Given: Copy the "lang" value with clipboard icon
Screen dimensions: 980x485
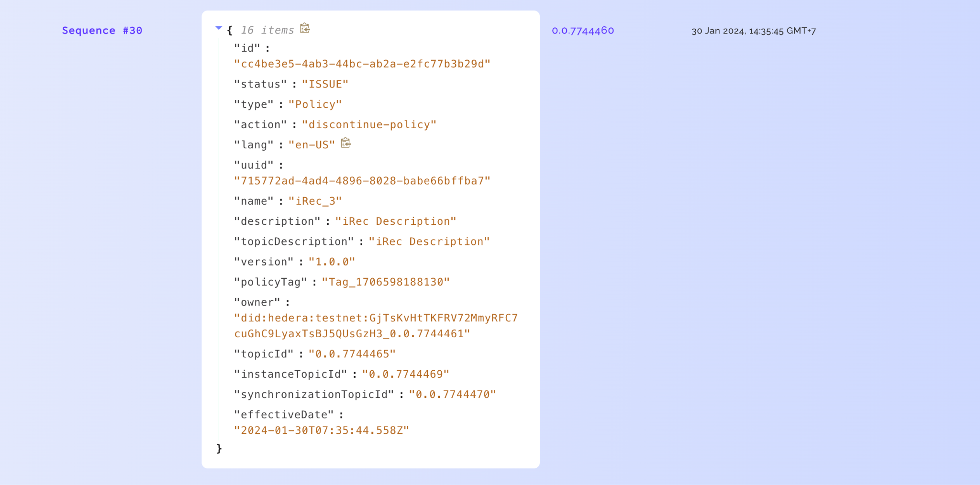Looking at the screenshot, I should click(345, 143).
